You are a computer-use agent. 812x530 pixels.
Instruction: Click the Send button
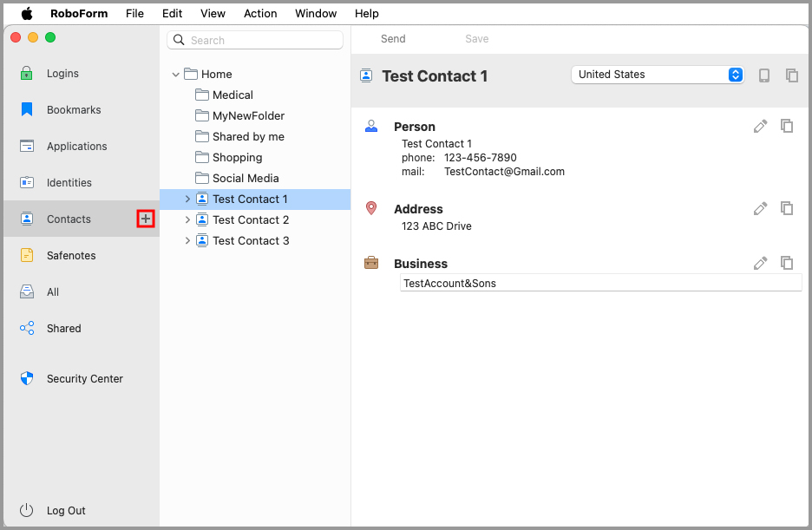[x=393, y=39]
